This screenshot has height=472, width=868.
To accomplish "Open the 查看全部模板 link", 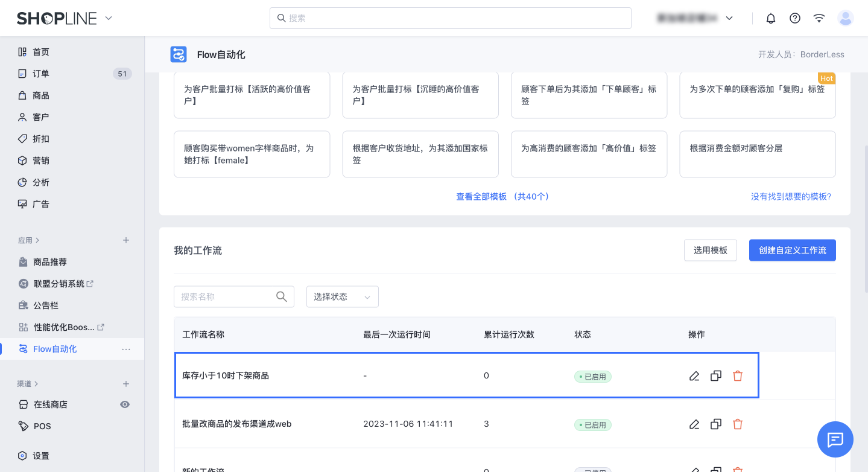I will 502,197.
